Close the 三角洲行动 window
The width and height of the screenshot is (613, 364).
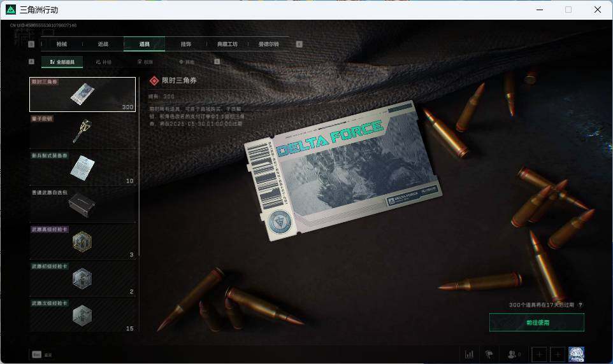point(597,10)
